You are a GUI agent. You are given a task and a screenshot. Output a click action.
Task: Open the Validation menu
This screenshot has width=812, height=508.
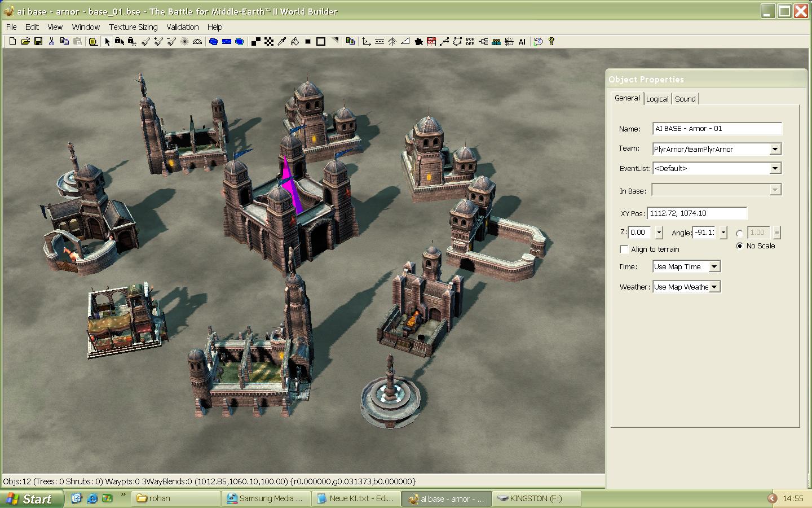182,27
